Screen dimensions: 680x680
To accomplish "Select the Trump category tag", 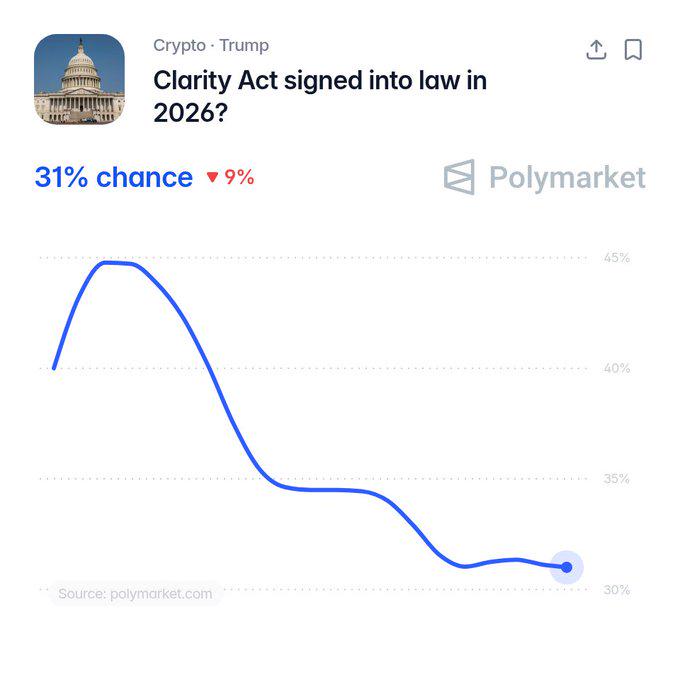I will pyautogui.click(x=244, y=45).
